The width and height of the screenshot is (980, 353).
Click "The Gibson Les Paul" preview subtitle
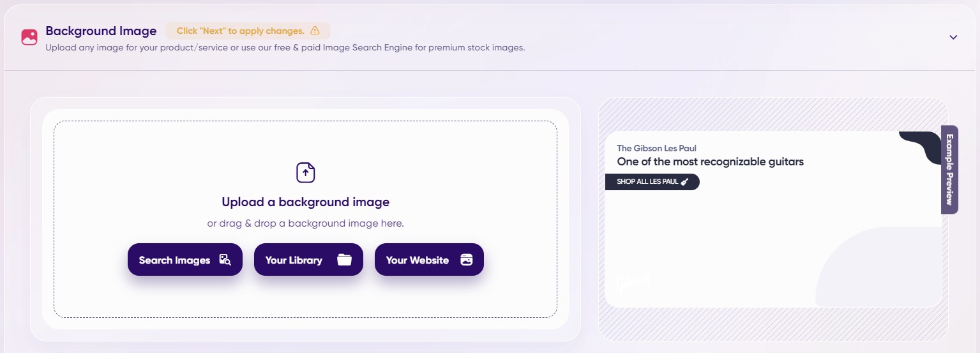pos(656,148)
